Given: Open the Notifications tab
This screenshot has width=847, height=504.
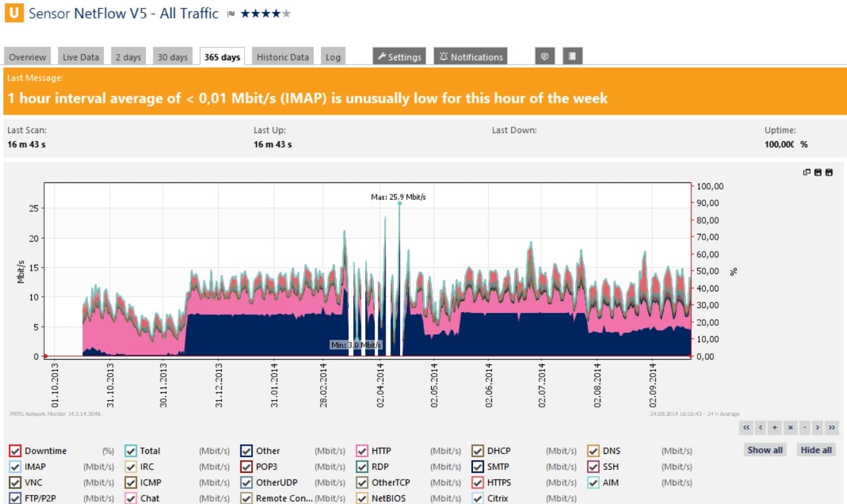Looking at the screenshot, I should (470, 56).
